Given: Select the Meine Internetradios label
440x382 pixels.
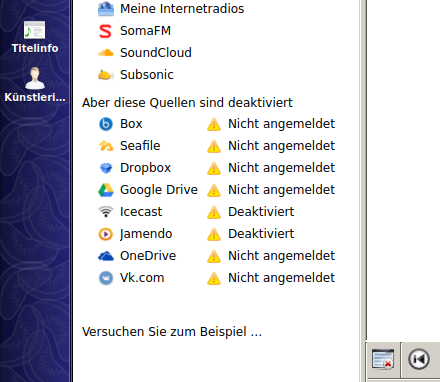Looking at the screenshot, I should [x=182, y=9].
